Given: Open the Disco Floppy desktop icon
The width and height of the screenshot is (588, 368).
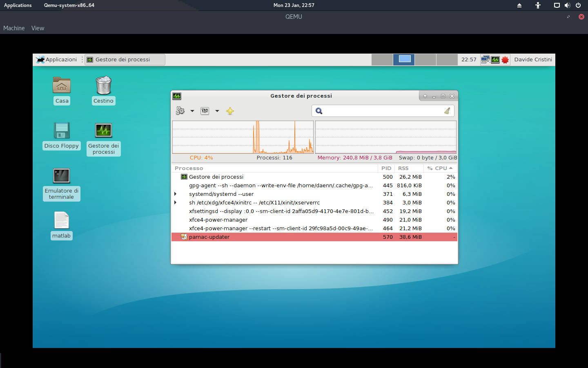Looking at the screenshot, I should click(62, 136).
